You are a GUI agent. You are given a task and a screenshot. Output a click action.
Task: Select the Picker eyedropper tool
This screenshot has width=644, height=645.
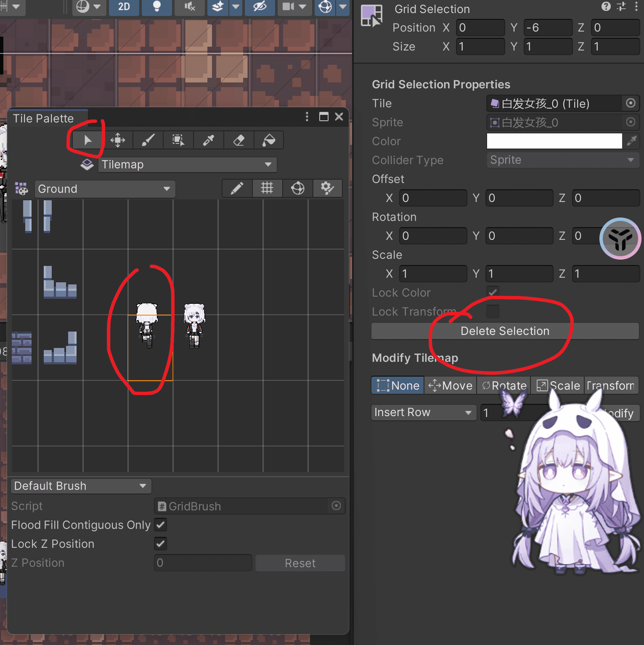pyautogui.click(x=209, y=140)
